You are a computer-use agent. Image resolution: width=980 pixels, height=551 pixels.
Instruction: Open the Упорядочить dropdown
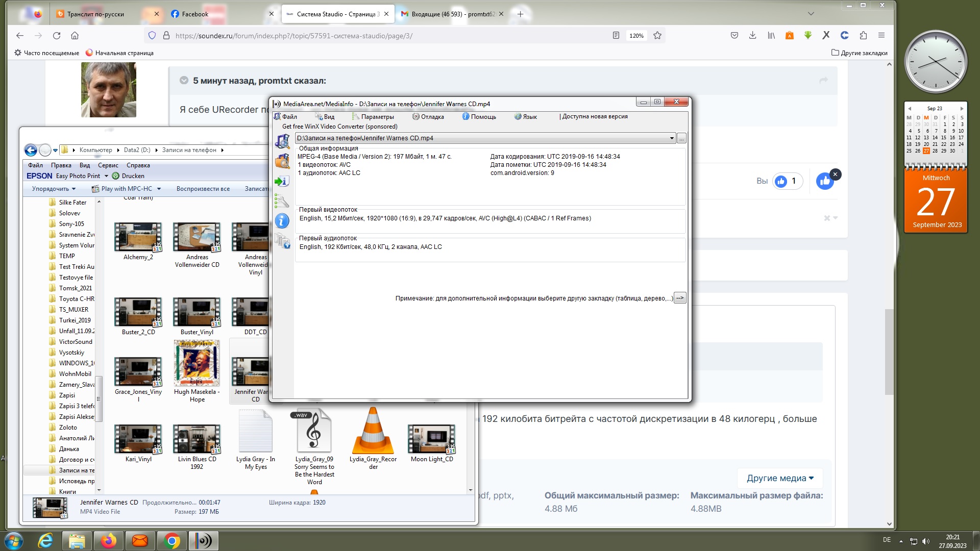[54, 189]
